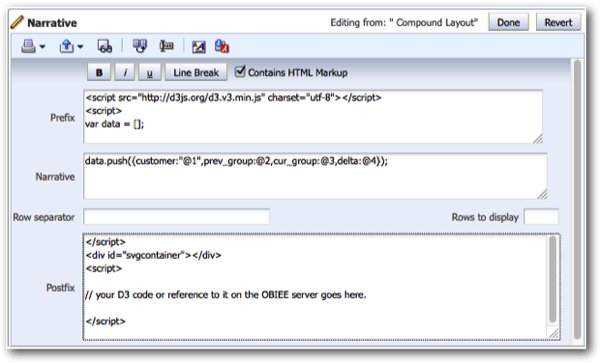Viewport: 600px width, 363px height.
Task: Click Revert to discard changes
Action: coord(558,22)
